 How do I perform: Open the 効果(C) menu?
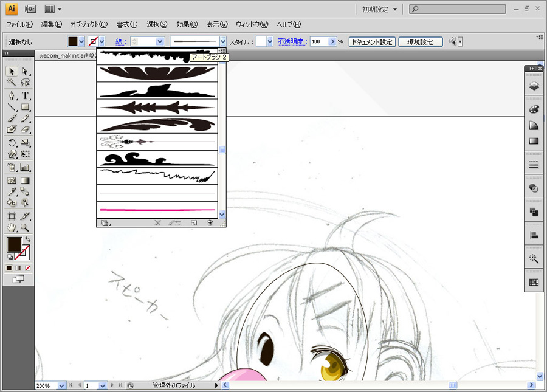pos(187,24)
